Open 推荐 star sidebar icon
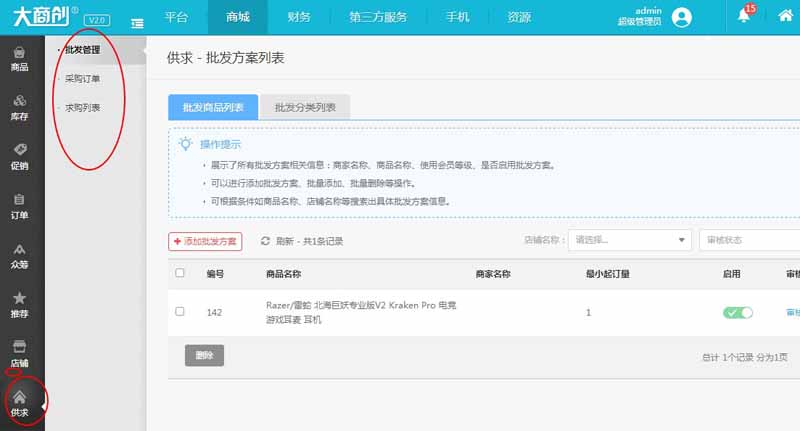Viewport: 800px width, 431px height. (x=20, y=304)
